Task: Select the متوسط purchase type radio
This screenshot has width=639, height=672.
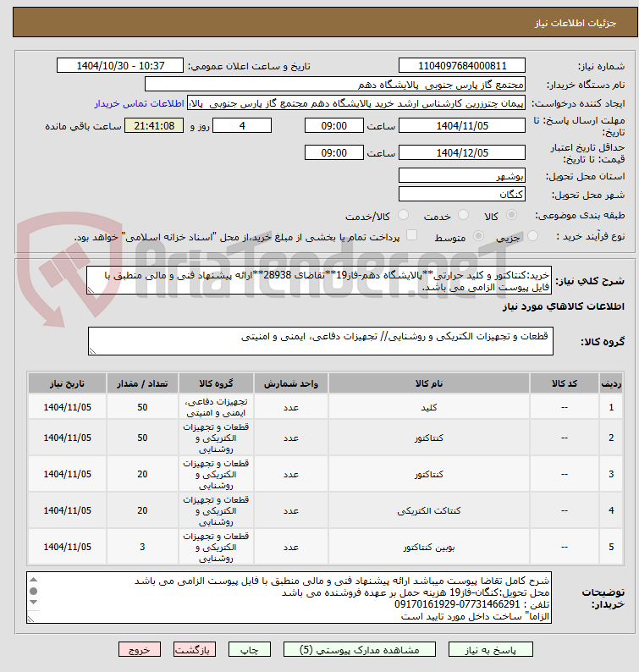Action: pos(478,236)
